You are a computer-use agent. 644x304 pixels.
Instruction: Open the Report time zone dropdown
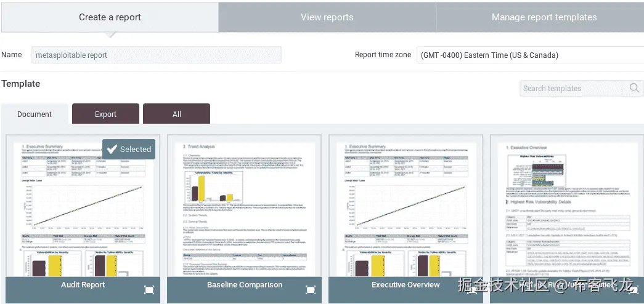tap(530, 55)
